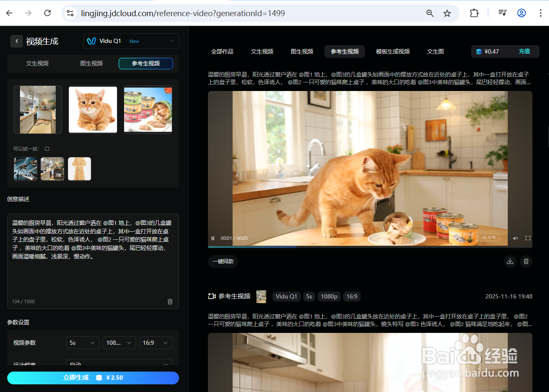
Task: Bookmark this page with the star icon
Action: coord(447,13)
